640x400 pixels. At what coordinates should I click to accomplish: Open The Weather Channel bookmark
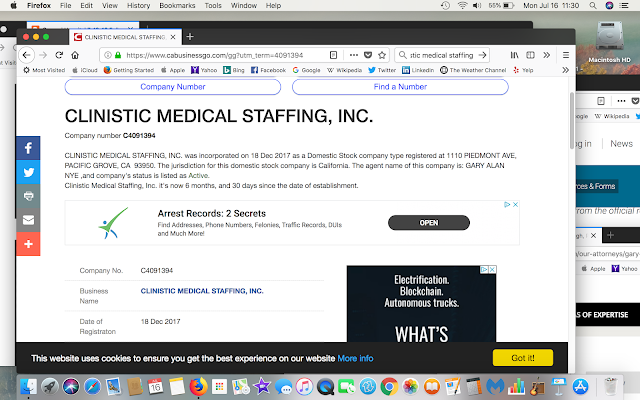(473, 70)
